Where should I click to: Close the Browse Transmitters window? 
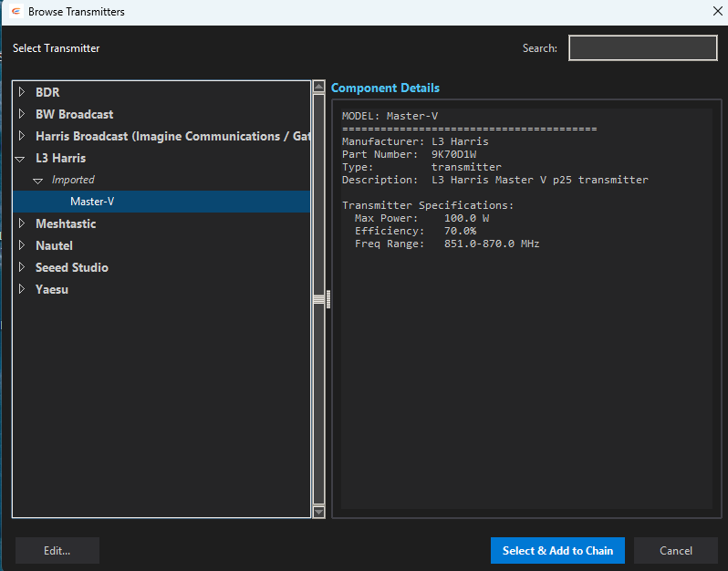[x=717, y=11]
